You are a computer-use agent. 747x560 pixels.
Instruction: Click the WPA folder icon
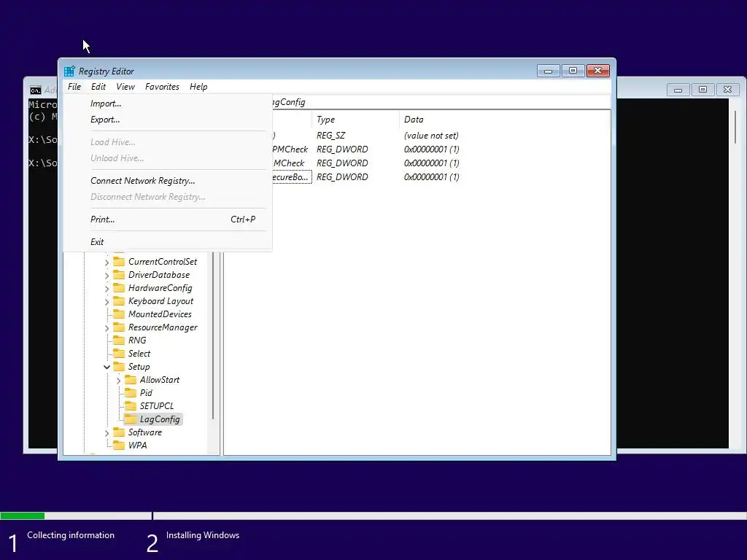[x=119, y=446]
